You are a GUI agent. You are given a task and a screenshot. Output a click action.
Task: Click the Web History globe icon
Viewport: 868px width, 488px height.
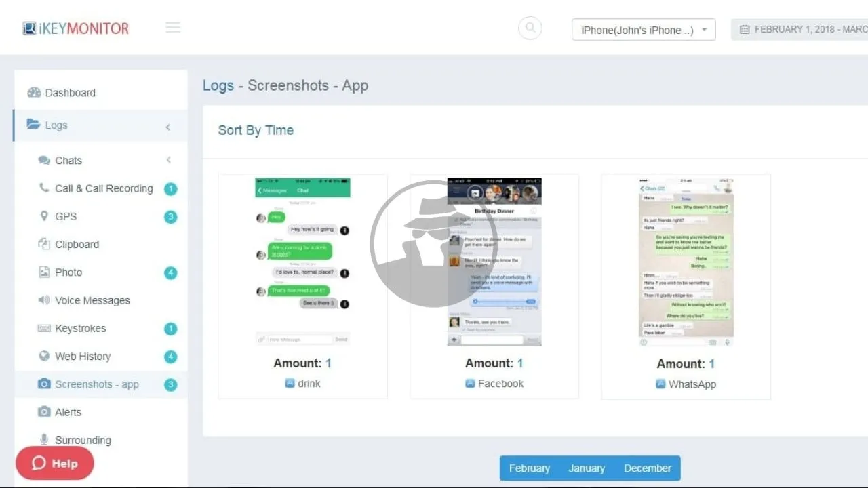pyautogui.click(x=44, y=356)
